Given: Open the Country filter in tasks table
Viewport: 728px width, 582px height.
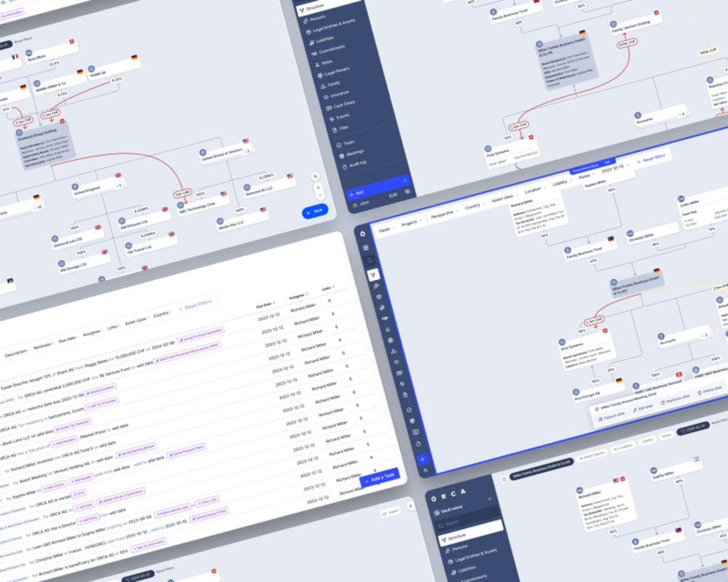Looking at the screenshot, I should pos(162,314).
